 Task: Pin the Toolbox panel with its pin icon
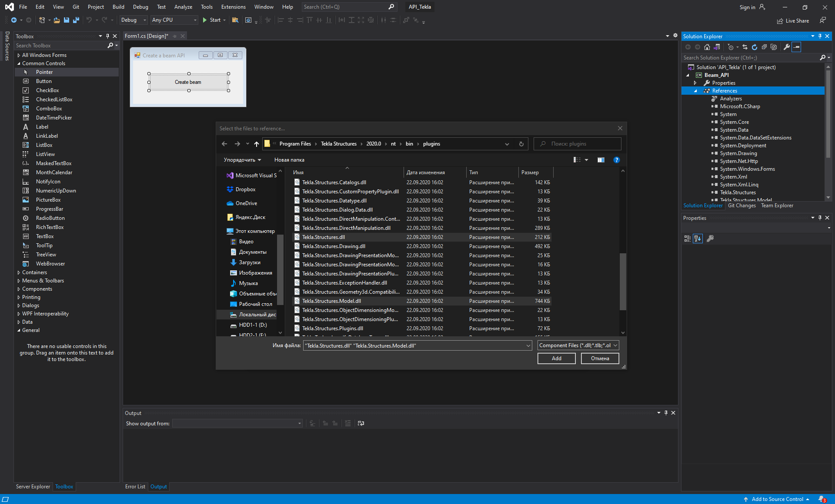[107, 36]
